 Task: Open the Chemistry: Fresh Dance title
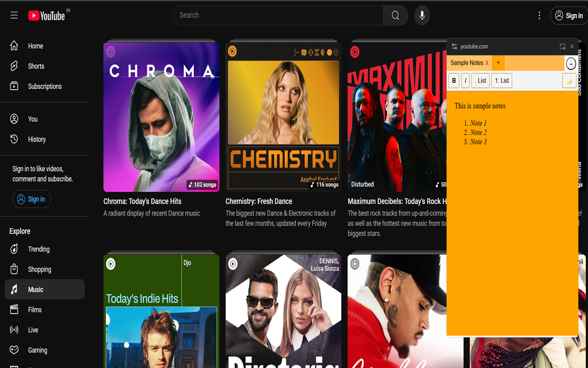point(259,201)
